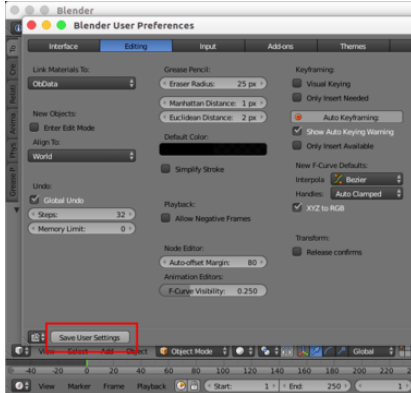Click the timeline Start frame field

pyautogui.click(x=241, y=386)
